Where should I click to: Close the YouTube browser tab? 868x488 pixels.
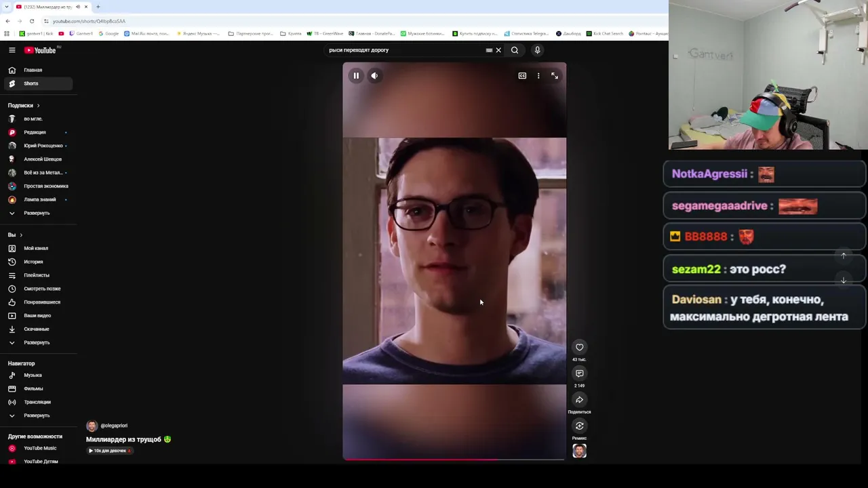(x=86, y=7)
